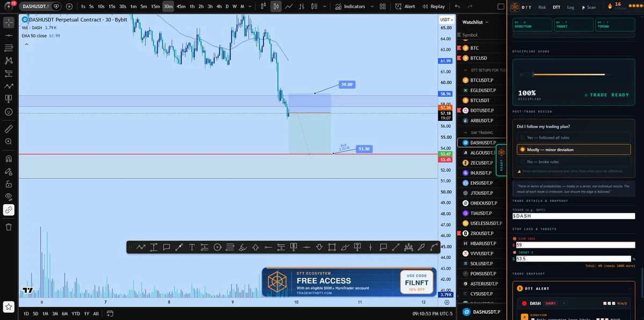Select the up arrow tool in floating toolbar

tap(255, 247)
